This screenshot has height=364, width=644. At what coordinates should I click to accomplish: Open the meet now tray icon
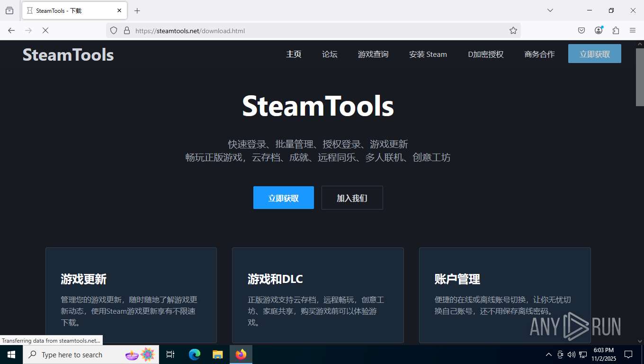coord(560,355)
